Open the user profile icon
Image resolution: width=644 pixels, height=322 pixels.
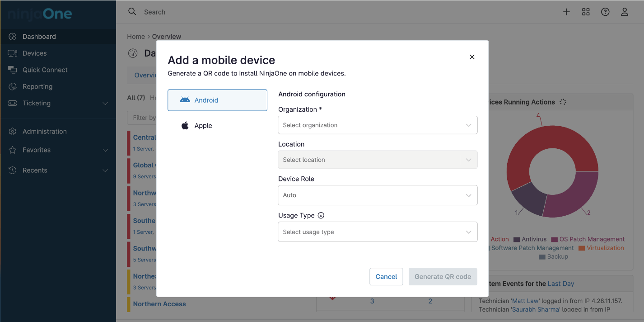coord(625,12)
